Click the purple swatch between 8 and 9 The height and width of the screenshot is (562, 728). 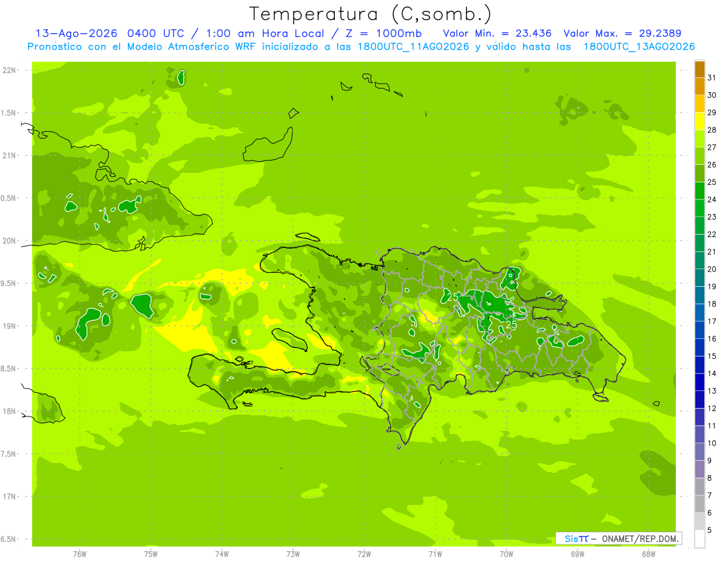[699, 469]
